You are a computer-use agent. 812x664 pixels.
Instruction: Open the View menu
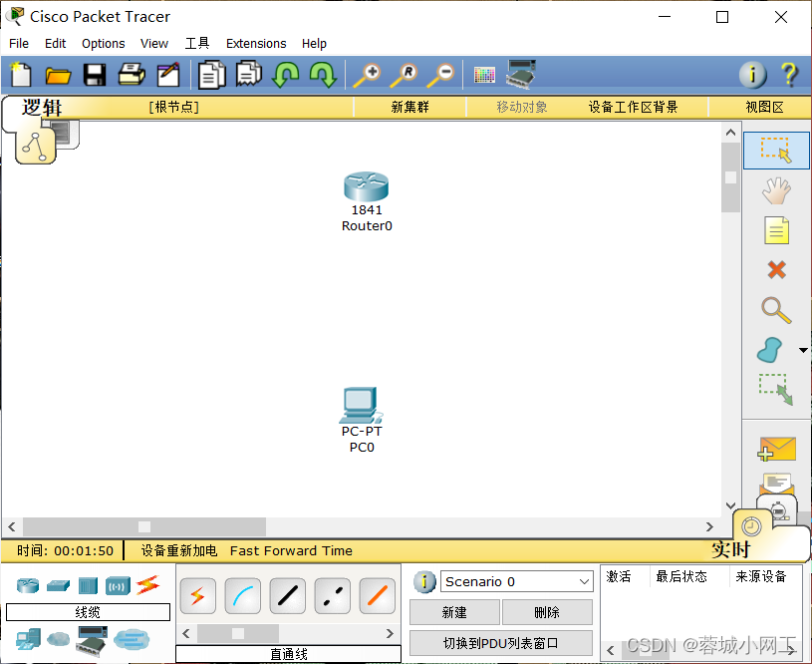coord(154,44)
